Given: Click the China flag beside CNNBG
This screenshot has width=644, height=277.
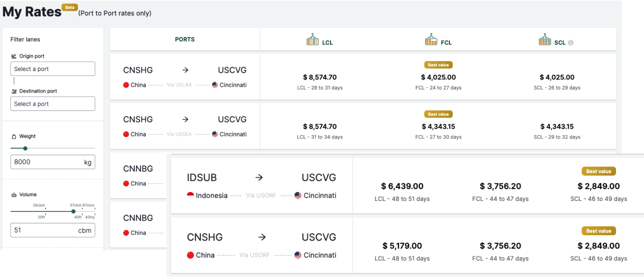Looking at the screenshot, I should click(x=127, y=183).
